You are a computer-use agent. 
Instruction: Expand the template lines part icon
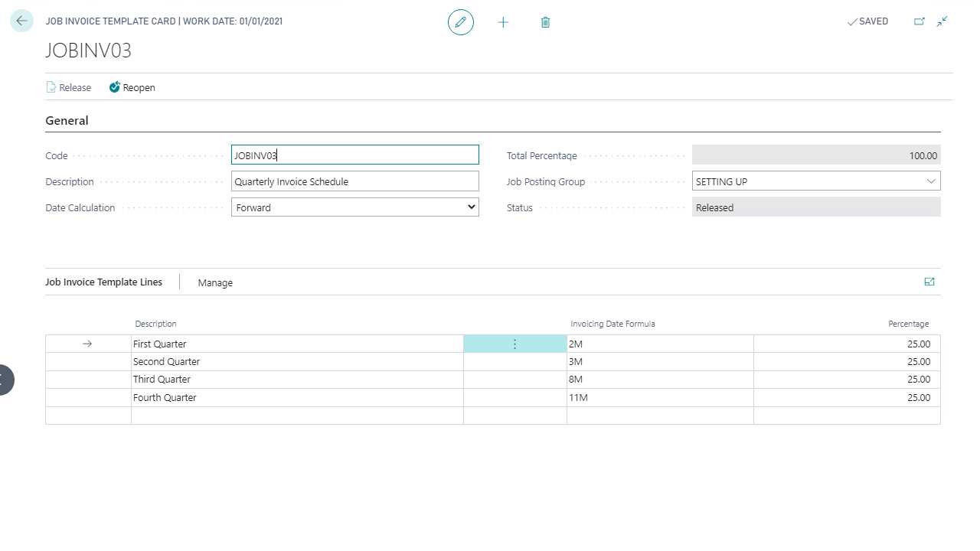929,282
